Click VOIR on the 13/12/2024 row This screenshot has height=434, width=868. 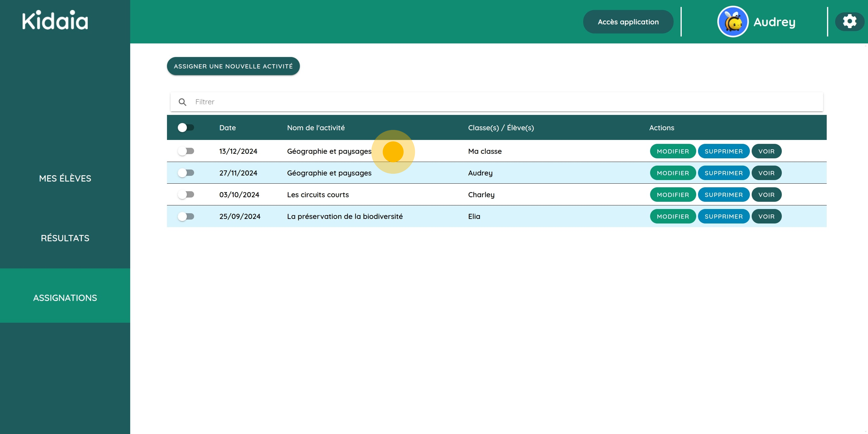point(766,151)
